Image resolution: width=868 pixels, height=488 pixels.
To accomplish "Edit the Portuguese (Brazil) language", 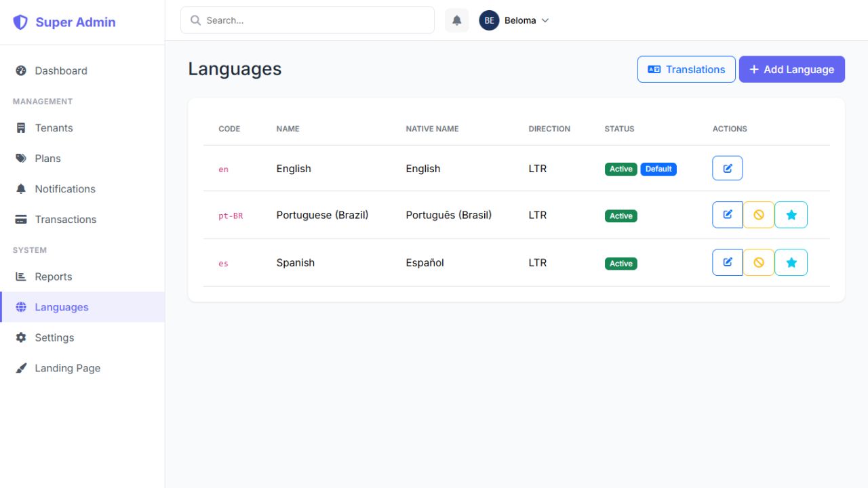I will [727, 215].
